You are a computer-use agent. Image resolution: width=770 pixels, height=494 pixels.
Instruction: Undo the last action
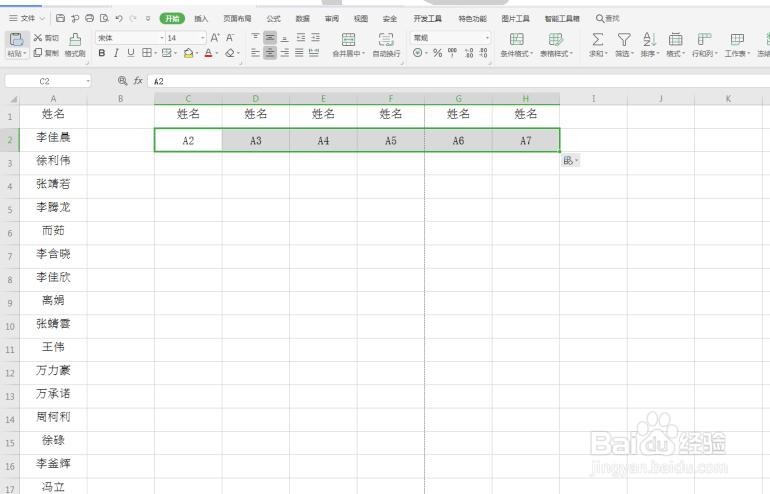pyautogui.click(x=119, y=18)
